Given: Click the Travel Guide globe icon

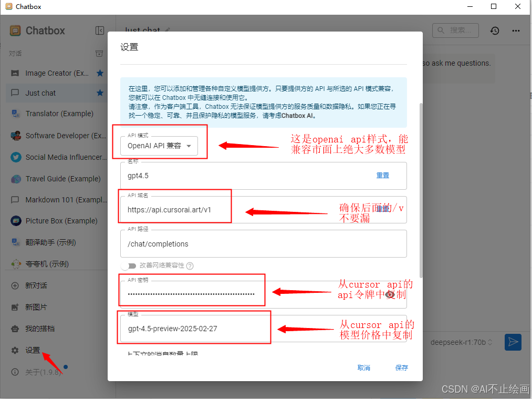Looking at the screenshot, I should [16, 179].
